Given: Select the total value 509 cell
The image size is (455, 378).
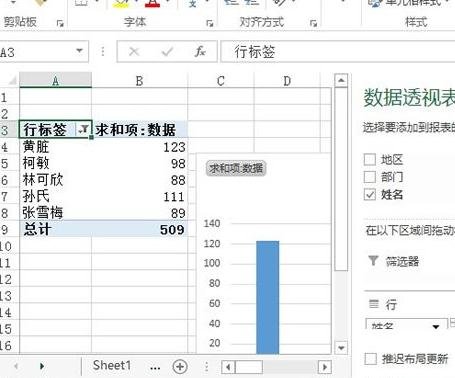Looking at the screenshot, I should click(139, 229).
